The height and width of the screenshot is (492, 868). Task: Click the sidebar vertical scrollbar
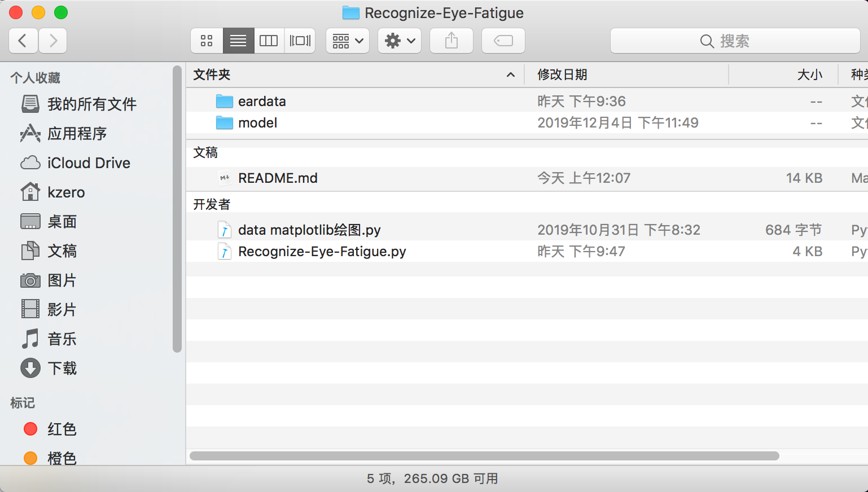coord(178,209)
